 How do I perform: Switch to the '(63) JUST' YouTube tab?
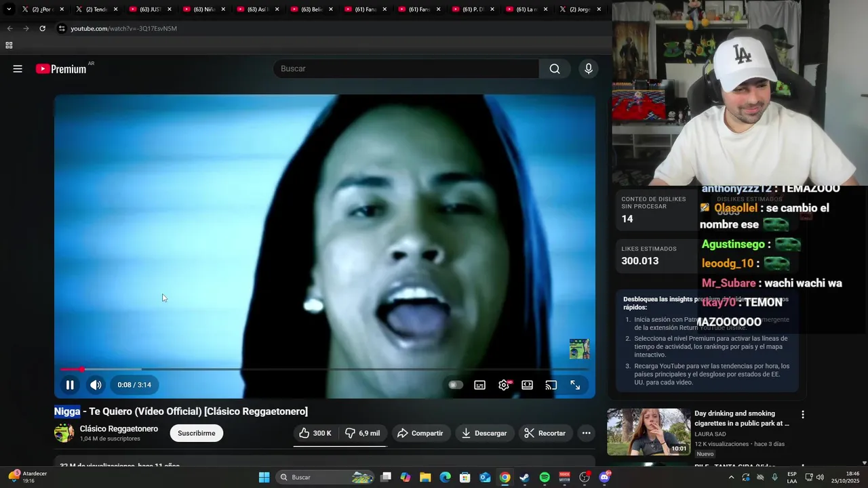150,9
